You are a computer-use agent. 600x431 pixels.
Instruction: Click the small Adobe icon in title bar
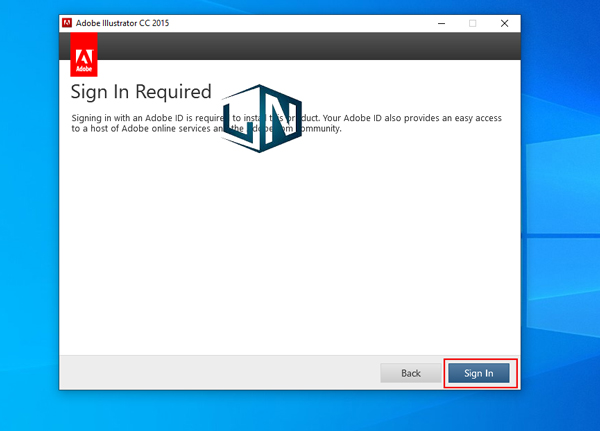67,23
